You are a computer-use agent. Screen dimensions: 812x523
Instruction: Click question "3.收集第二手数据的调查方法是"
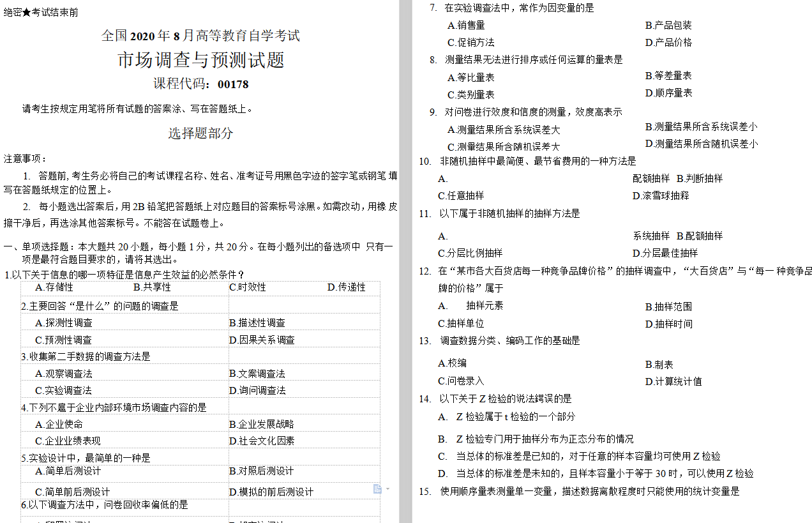click(86, 356)
